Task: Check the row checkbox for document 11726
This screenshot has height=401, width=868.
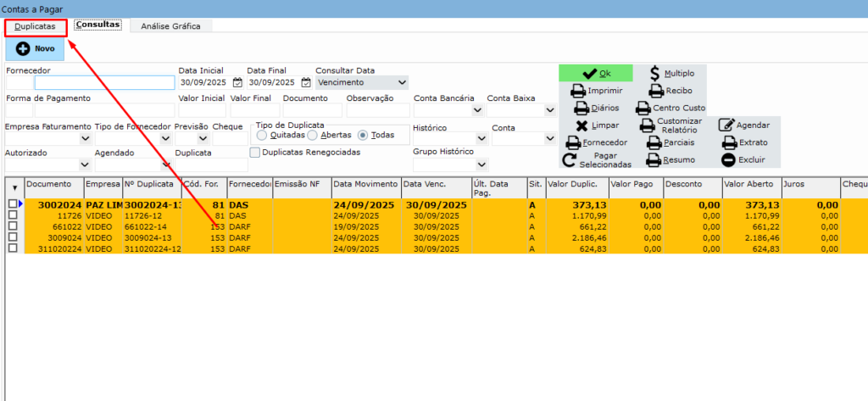Action: coord(12,215)
